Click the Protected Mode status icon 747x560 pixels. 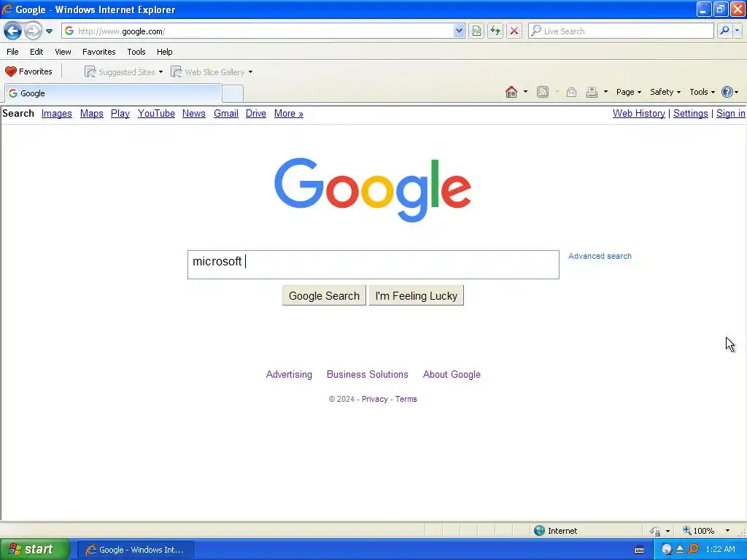pos(656,531)
